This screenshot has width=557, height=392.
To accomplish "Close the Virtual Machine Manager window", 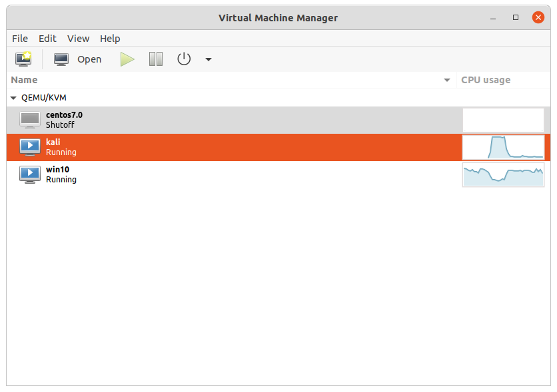I will (x=538, y=17).
